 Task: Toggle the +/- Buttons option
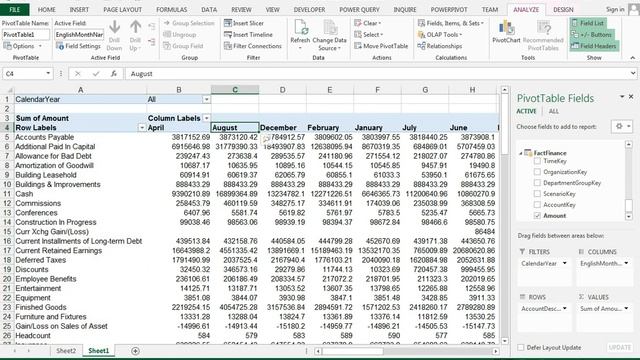click(591, 35)
